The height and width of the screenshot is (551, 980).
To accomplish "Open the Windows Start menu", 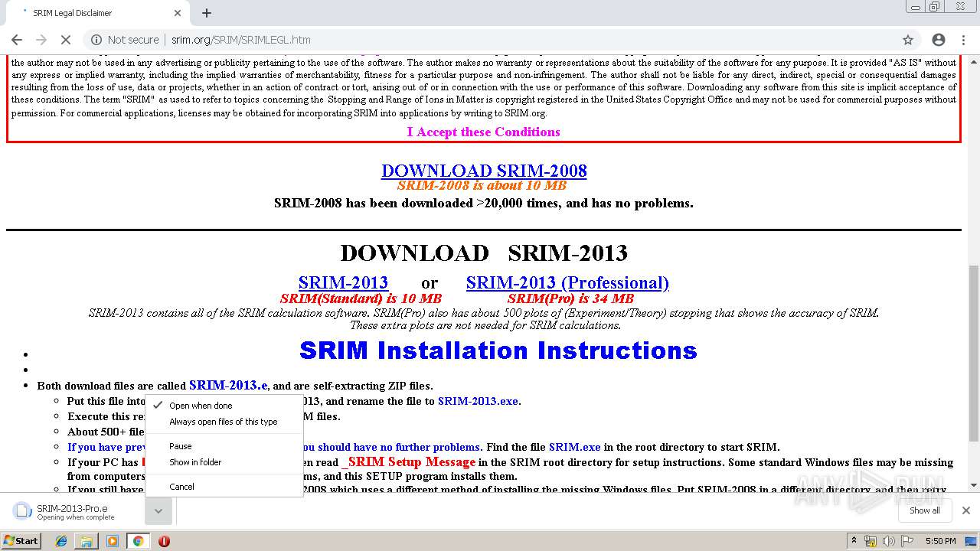I will click(x=21, y=540).
